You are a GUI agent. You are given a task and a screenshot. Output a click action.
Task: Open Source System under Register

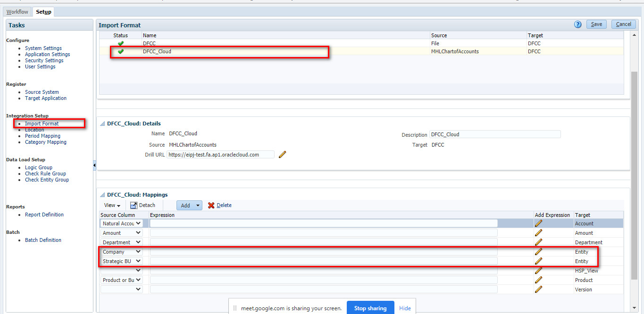click(42, 92)
